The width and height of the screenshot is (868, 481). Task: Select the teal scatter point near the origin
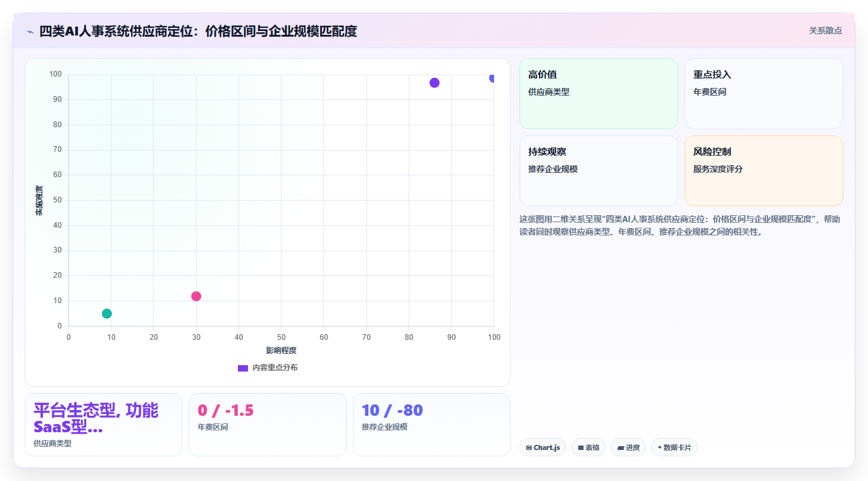coord(107,313)
